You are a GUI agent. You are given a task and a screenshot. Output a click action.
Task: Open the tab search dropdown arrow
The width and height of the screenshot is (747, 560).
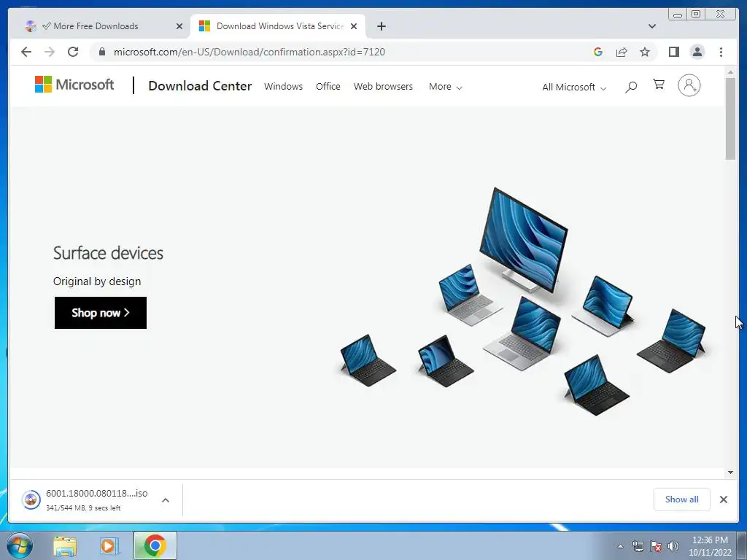[651, 26]
